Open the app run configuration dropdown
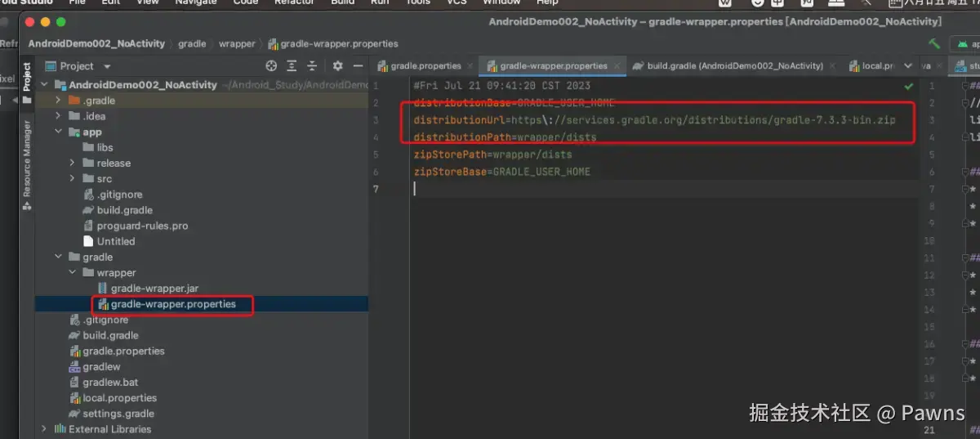980x439 pixels. 965,44
